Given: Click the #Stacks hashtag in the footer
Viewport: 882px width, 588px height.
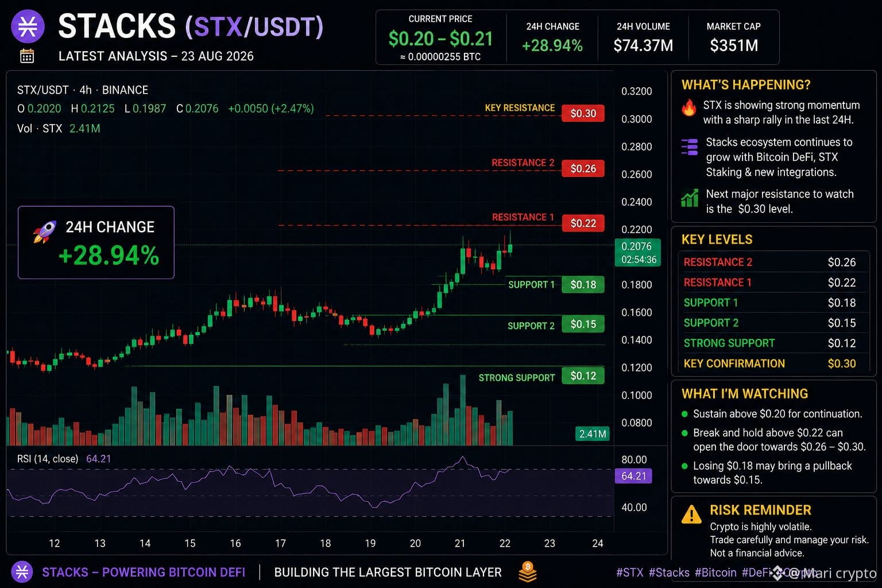Looking at the screenshot, I should pos(669,572).
